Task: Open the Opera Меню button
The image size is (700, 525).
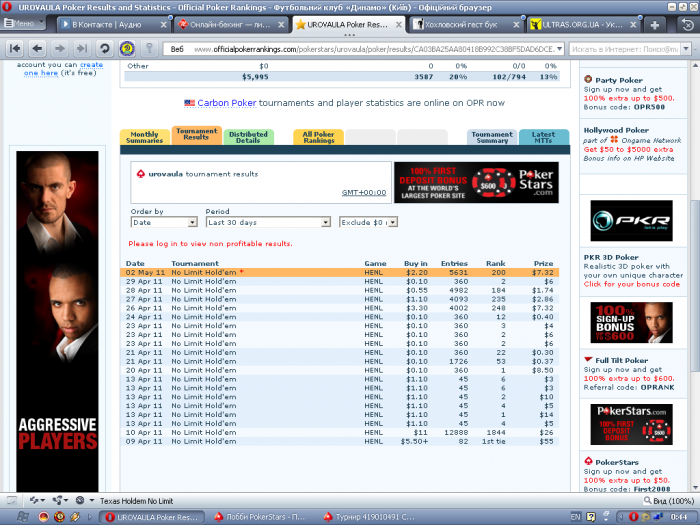Action: [24, 23]
